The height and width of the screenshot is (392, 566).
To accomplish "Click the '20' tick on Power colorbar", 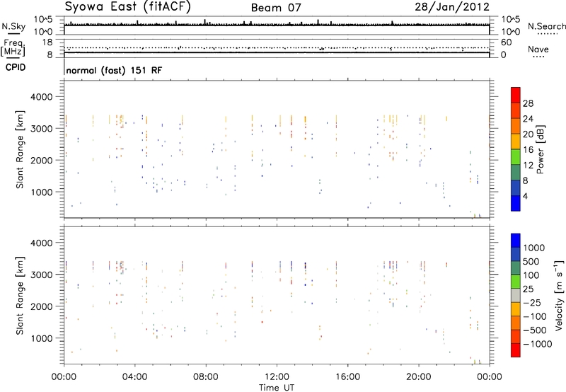I will click(528, 134).
